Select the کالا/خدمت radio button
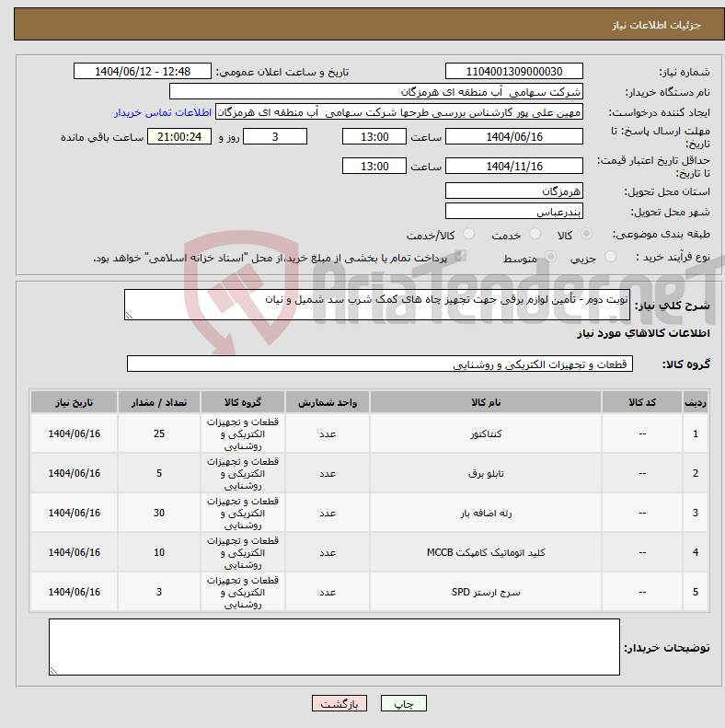 (469, 234)
